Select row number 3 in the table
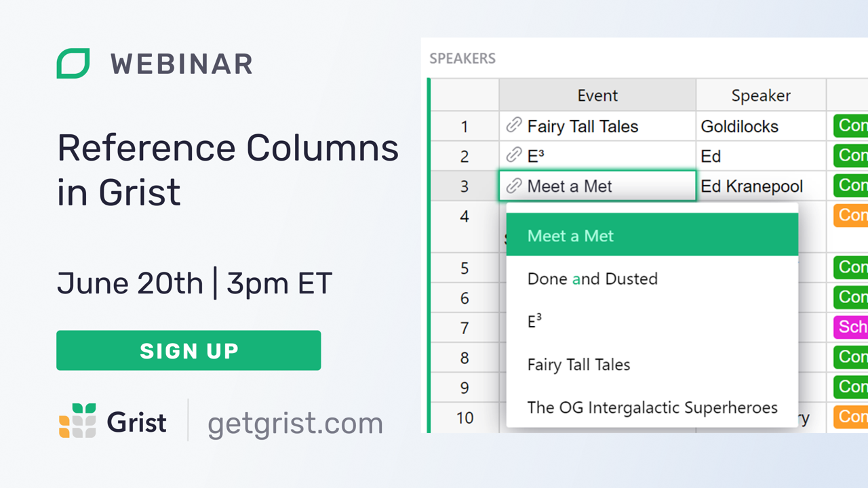This screenshot has height=488, width=868. tap(464, 186)
